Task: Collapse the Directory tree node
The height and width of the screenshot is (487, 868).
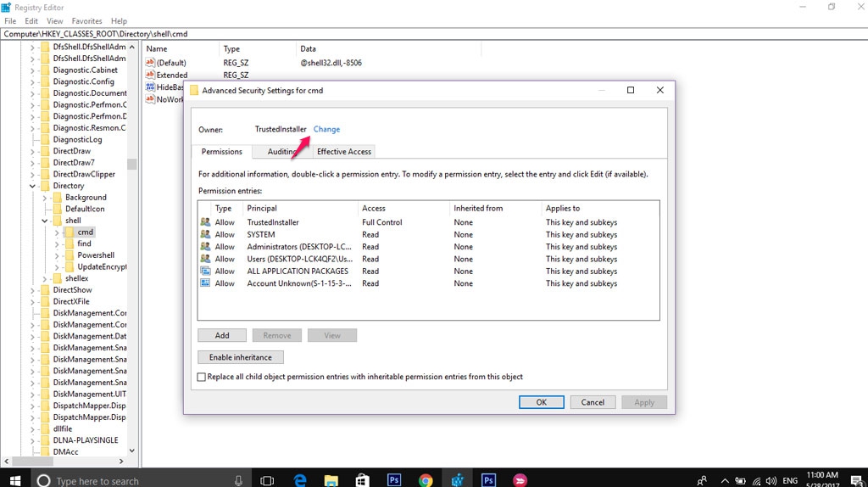Action: coord(33,186)
